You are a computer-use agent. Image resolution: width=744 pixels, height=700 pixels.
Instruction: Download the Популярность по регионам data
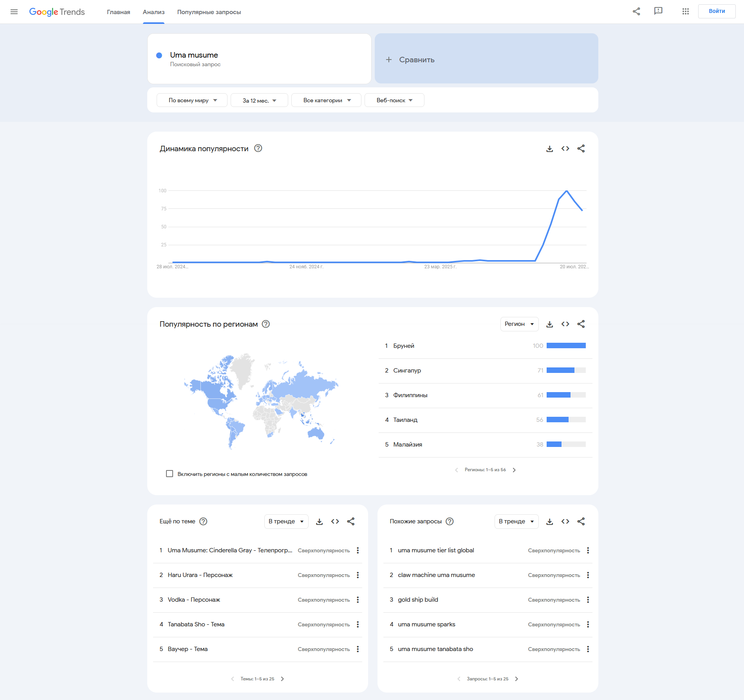(x=550, y=324)
